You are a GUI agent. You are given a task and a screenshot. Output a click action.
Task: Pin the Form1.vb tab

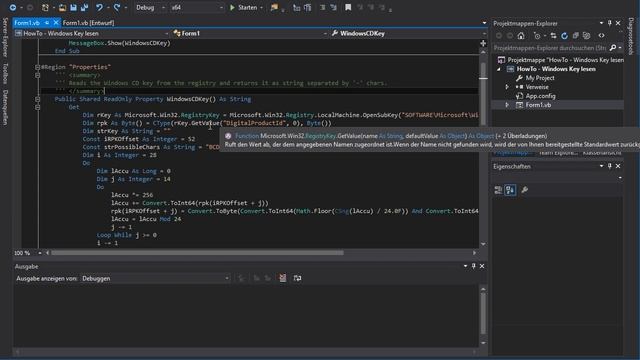pos(47,23)
